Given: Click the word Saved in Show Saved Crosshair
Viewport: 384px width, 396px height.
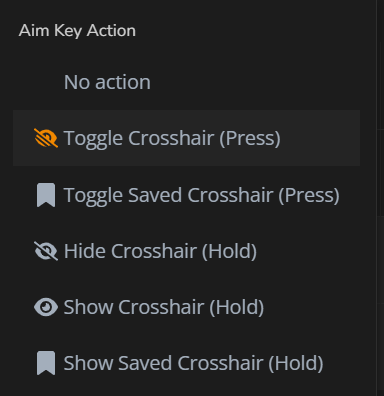Looking at the screenshot, I should click(x=145, y=363).
